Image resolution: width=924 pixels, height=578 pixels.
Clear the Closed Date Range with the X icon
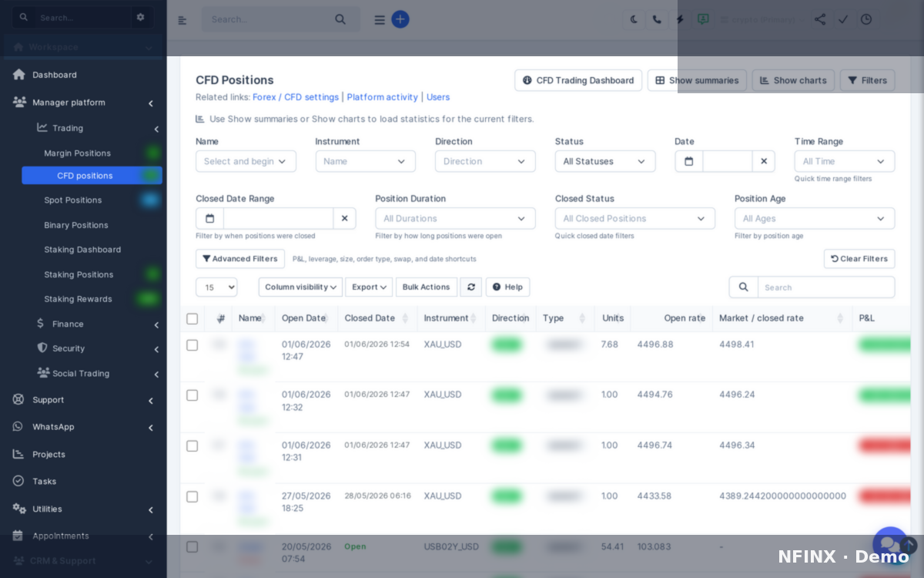coord(344,218)
